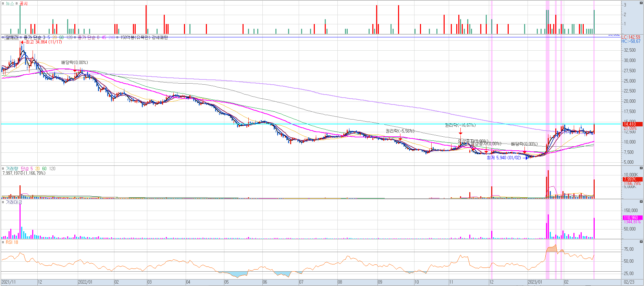
Task: Toggle the 공시 indicator square marker
Action: pos(17,3)
